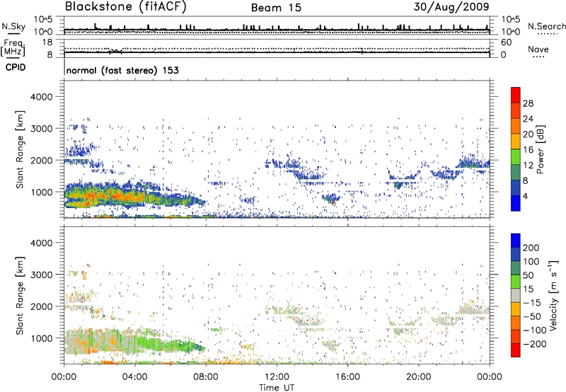Viewport: 566px width, 392px height.
Task: Click the '08:00' time axis label
Action: pos(206,377)
